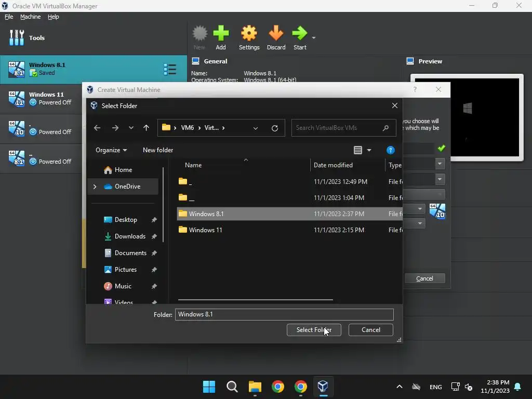Click the search magnifier icon
The width and height of the screenshot is (532, 399).
[385, 128]
